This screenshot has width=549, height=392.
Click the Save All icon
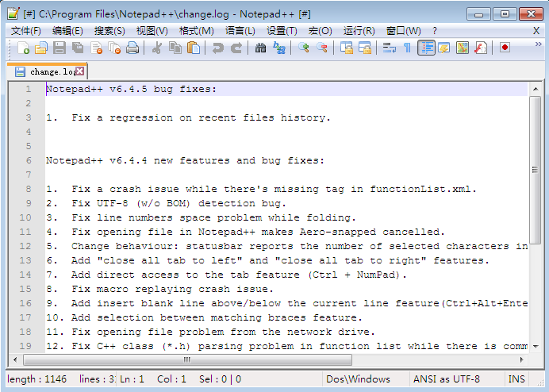[x=78, y=48]
